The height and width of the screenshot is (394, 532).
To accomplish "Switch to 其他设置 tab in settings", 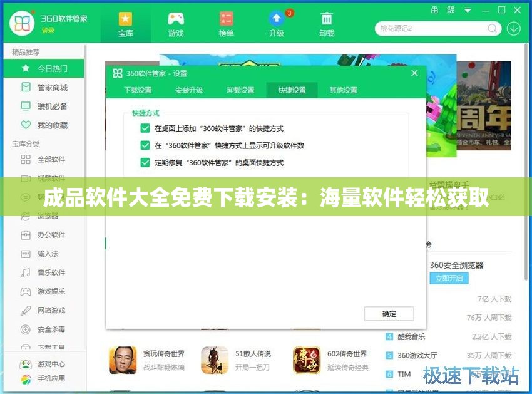I will [x=344, y=90].
